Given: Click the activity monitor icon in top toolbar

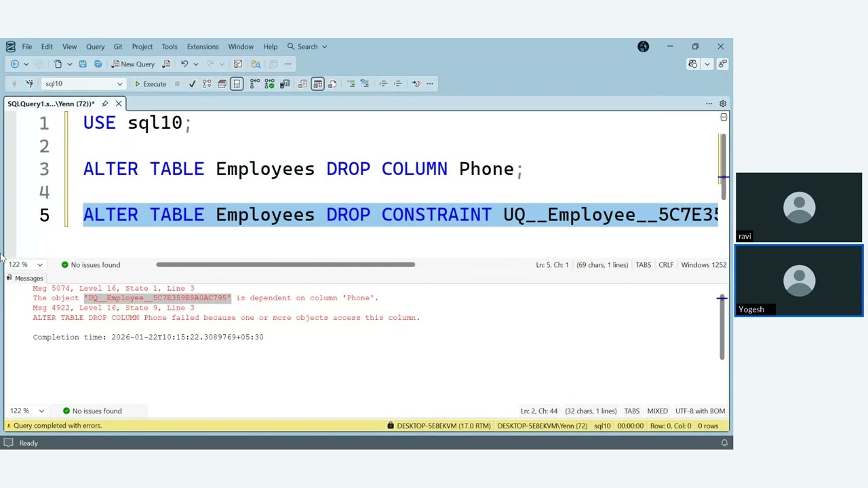Looking at the screenshot, I should click(238, 64).
